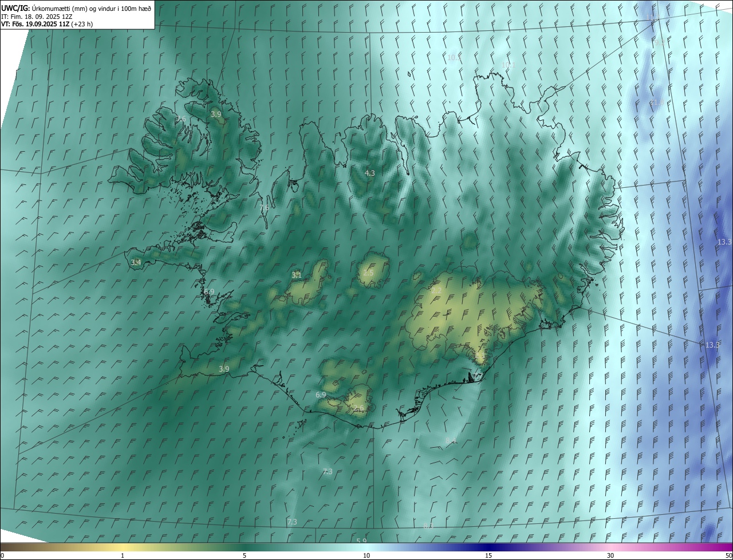Click the map value '3.4' on Snæfellsnes peninsula
The width and height of the screenshot is (733, 560).
[x=136, y=263]
